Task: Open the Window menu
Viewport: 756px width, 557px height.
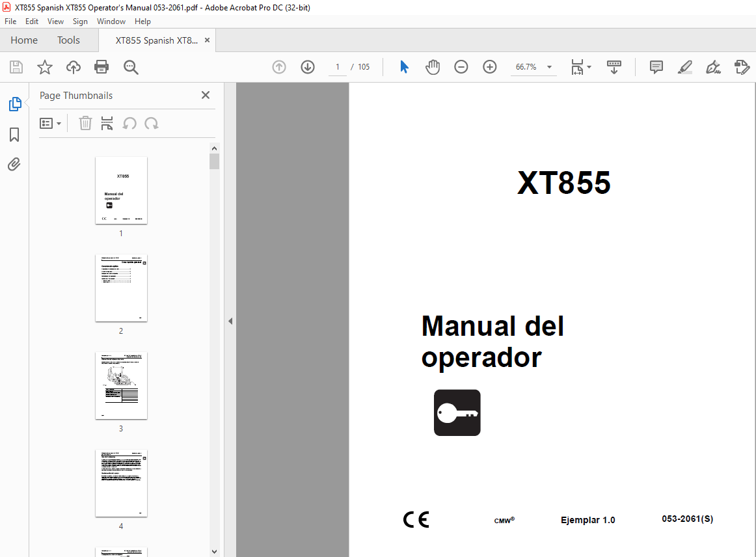Action: (x=111, y=21)
